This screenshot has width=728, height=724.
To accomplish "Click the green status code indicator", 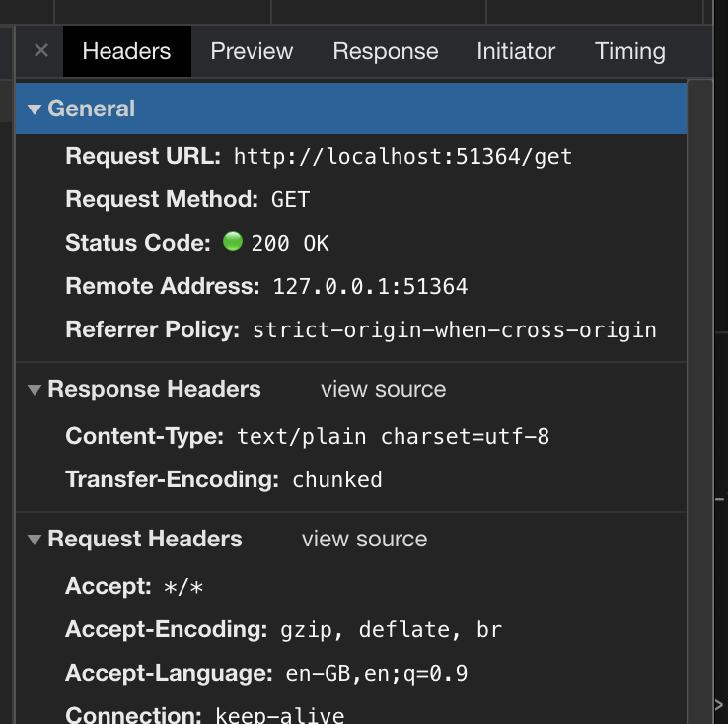I will (233, 241).
